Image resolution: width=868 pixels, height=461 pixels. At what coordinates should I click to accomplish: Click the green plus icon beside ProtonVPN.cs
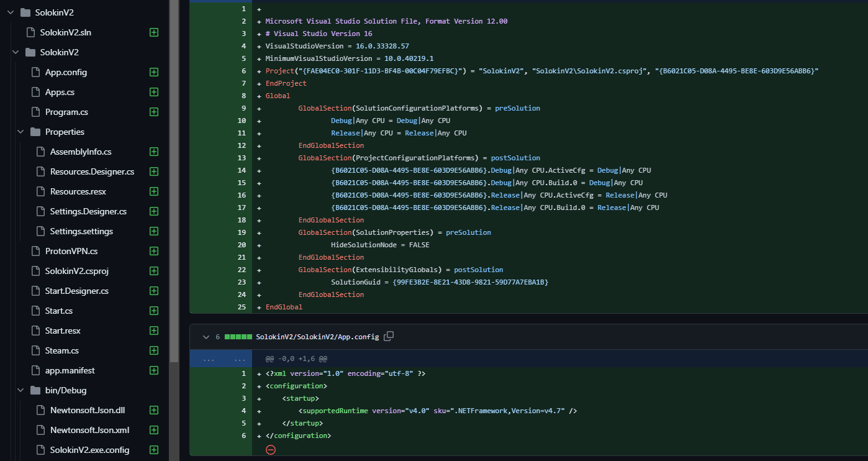[154, 251]
